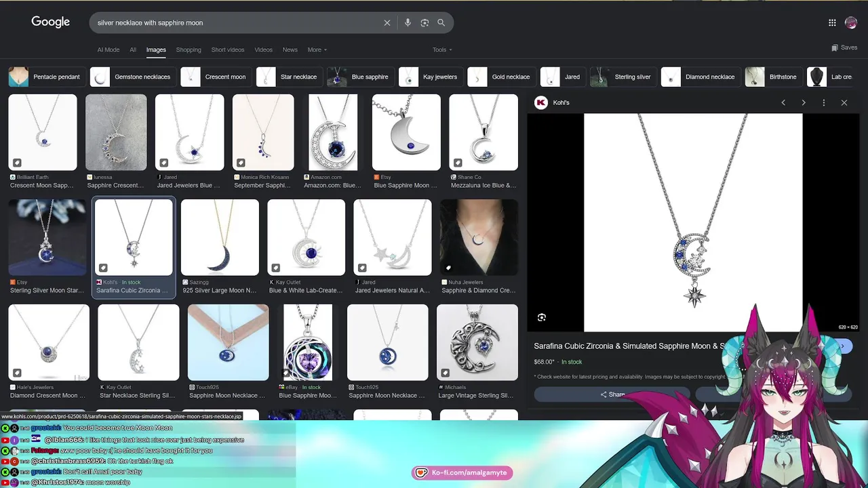Open the Sazingg 925 Silver Large Moon thumbnail
The width and height of the screenshot is (868, 488).
point(220,237)
